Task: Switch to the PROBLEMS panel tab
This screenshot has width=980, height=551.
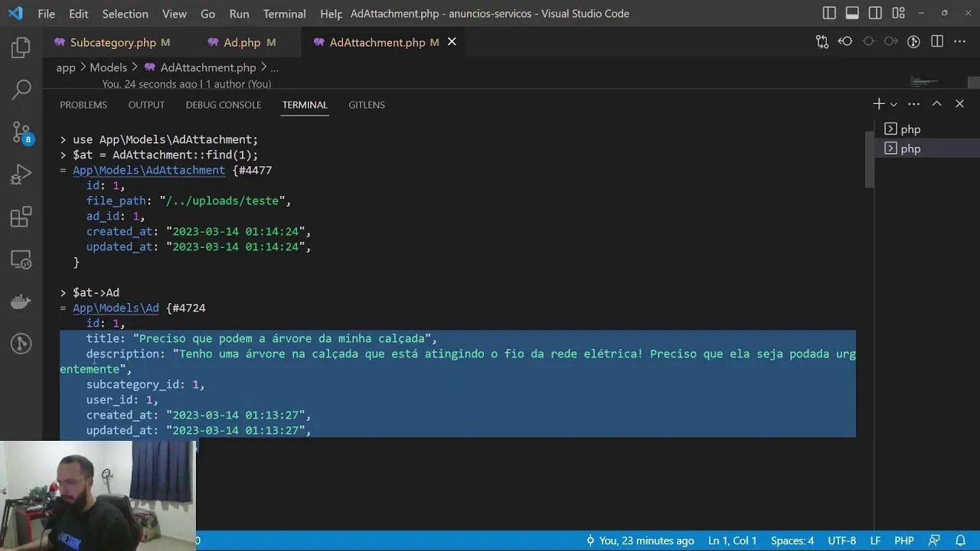Action: 83,105
